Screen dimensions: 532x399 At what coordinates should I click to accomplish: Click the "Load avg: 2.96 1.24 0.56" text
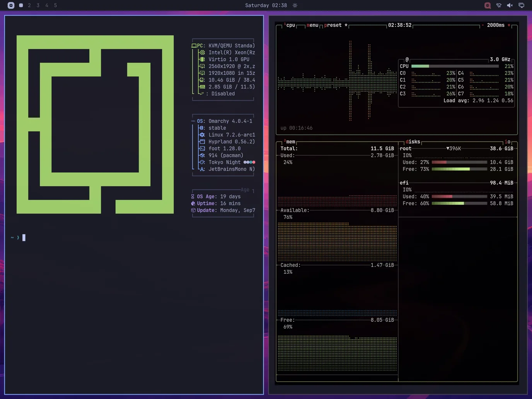pyautogui.click(x=478, y=101)
